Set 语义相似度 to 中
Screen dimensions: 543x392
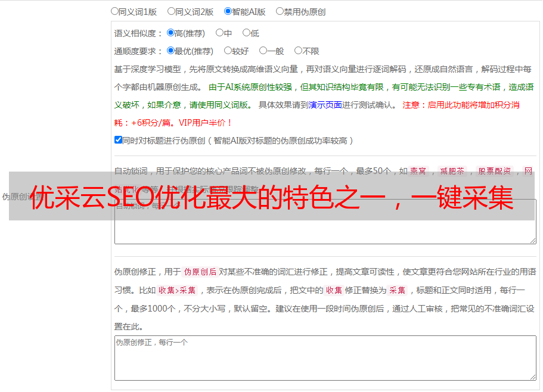(219, 33)
